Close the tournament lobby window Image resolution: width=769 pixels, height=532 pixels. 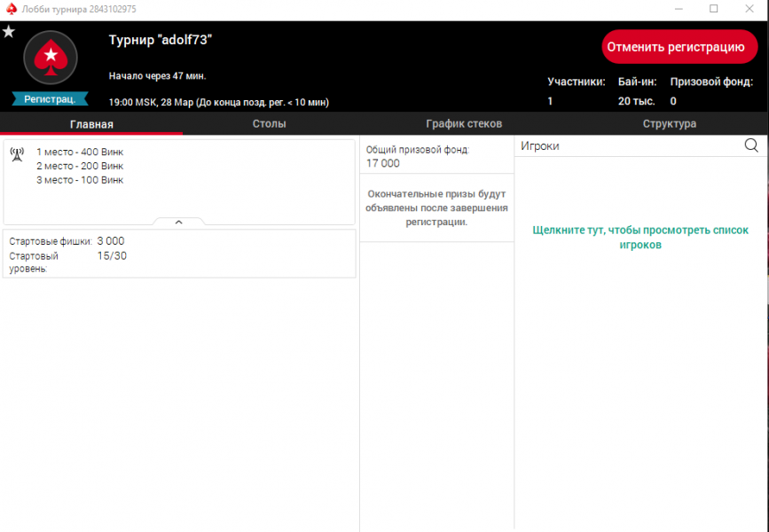(751, 9)
